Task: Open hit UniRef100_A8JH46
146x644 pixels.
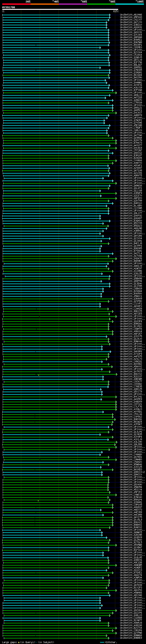Action: coord(131,15)
